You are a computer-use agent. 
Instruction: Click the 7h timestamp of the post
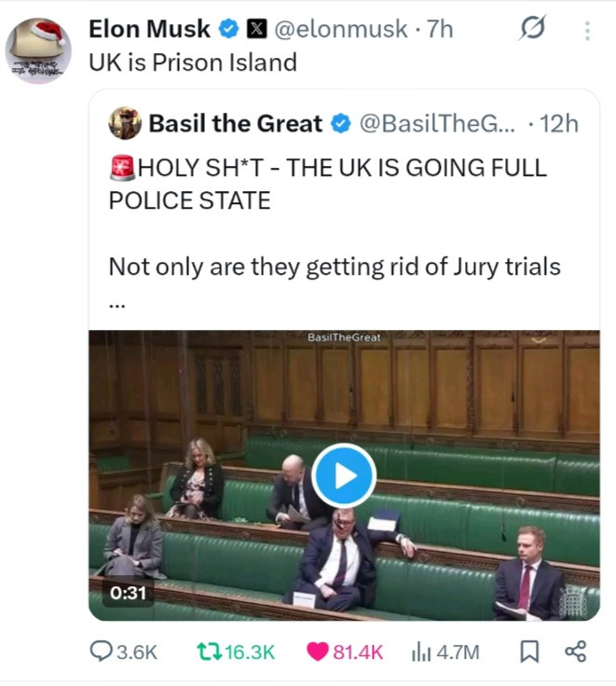pyautogui.click(x=438, y=30)
